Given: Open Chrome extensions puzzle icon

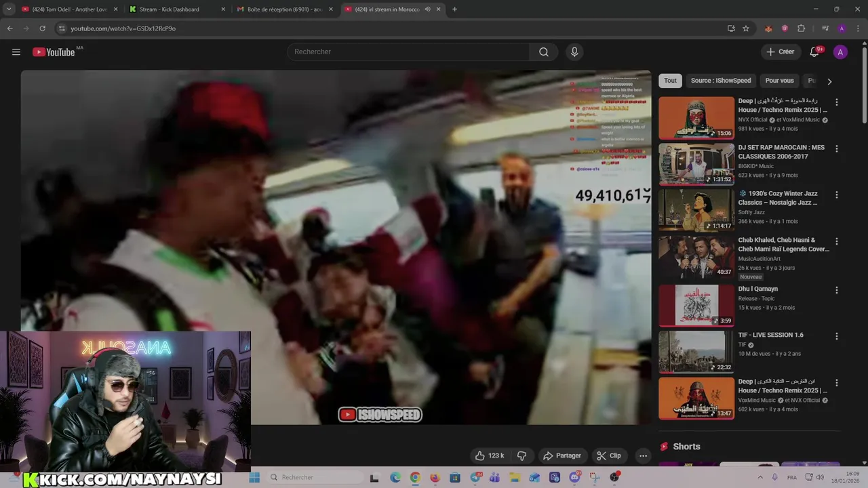Looking at the screenshot, I should [801, 28].
